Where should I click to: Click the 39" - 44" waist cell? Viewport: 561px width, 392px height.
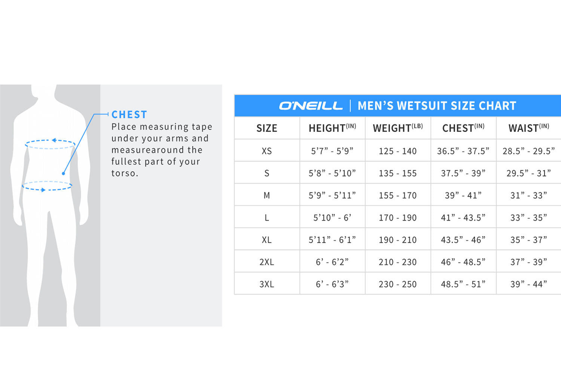pyautogui.click(x=529, y=284)
